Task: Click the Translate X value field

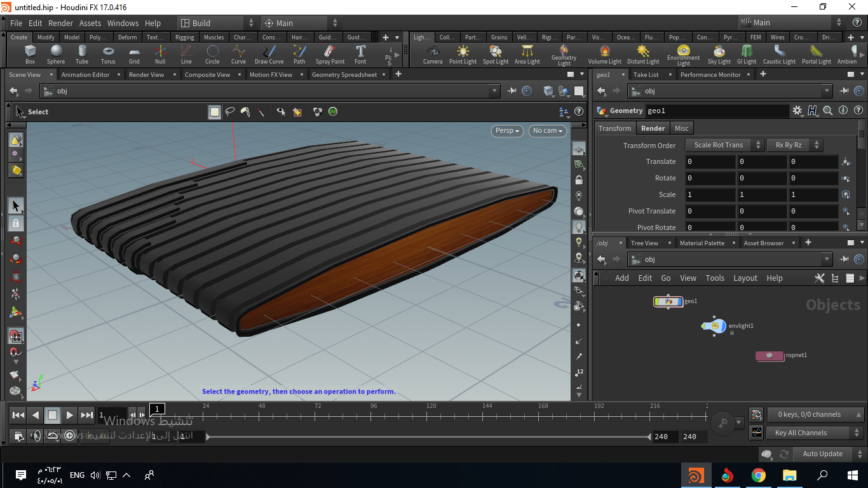Action: pos(710,161)
